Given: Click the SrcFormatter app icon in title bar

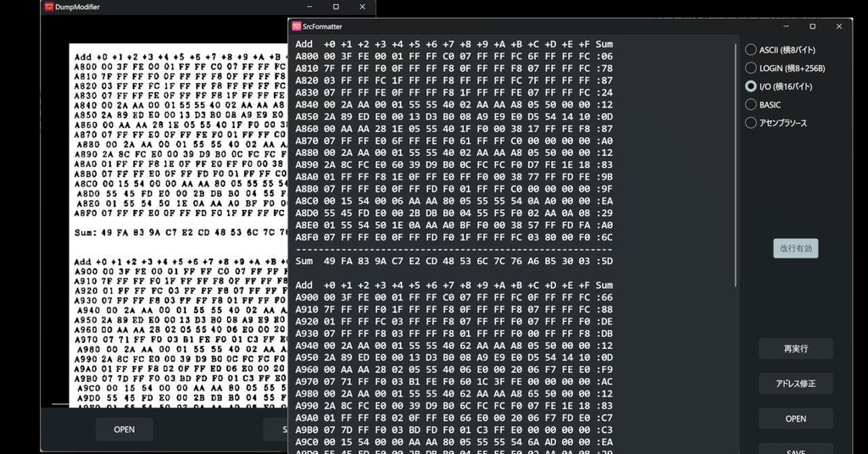Looking at the screenshot, I should coord(296,26).
